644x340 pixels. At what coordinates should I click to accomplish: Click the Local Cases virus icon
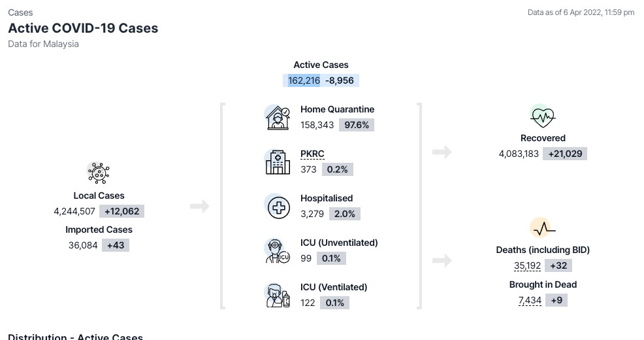coord(99,173)
